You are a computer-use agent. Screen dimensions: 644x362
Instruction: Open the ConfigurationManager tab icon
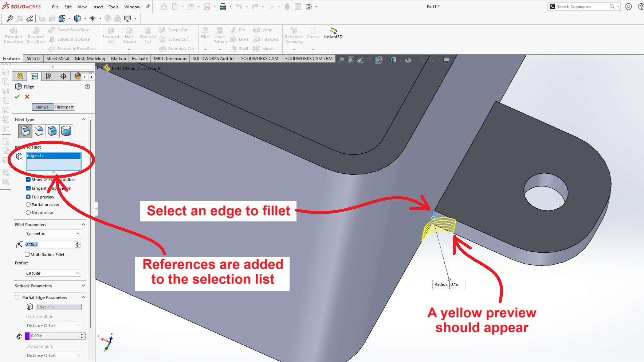pyautogui.click(x=48, y=76)
